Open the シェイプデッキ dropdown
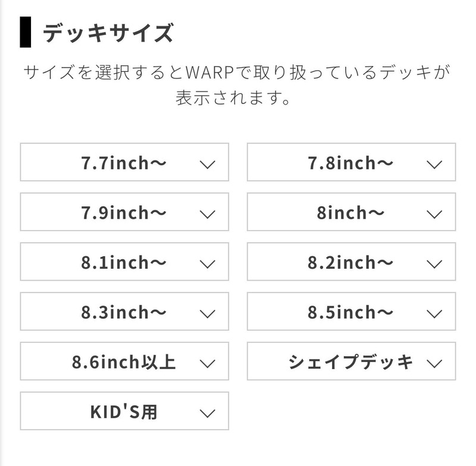The width and height of the screenshot is (476, 466). [x=351, y=361]
